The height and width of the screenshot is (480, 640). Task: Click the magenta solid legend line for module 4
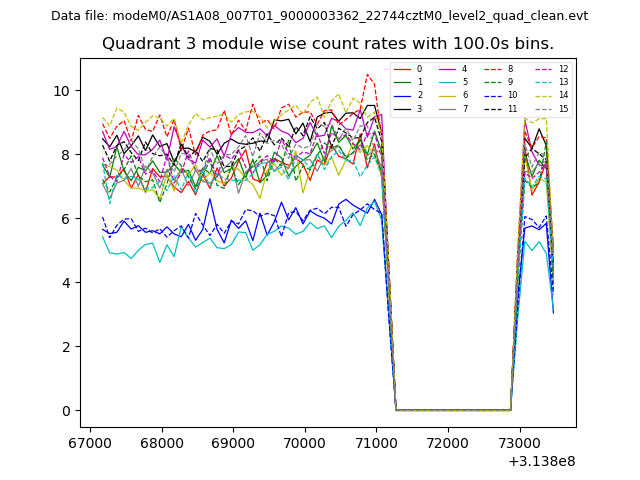tap(447, 69)
